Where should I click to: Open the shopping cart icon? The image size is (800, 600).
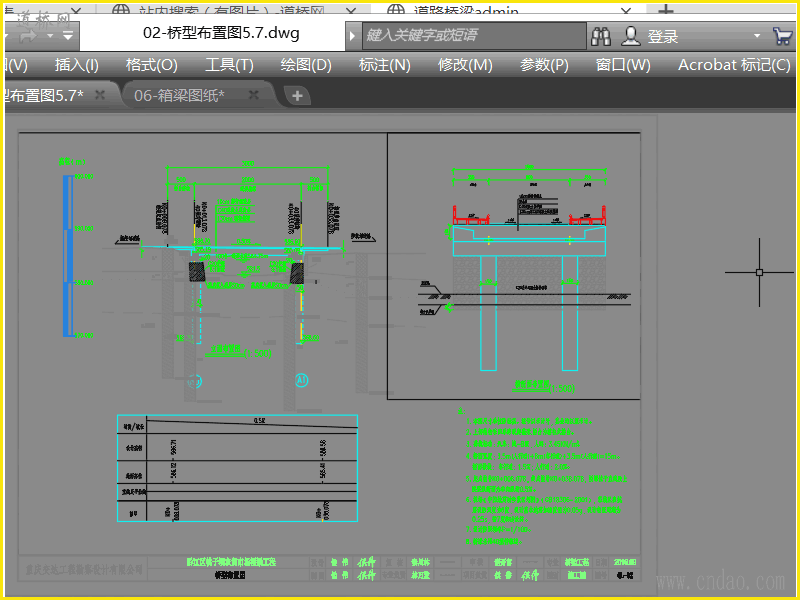pyautogui.click(x=782, y=36)
